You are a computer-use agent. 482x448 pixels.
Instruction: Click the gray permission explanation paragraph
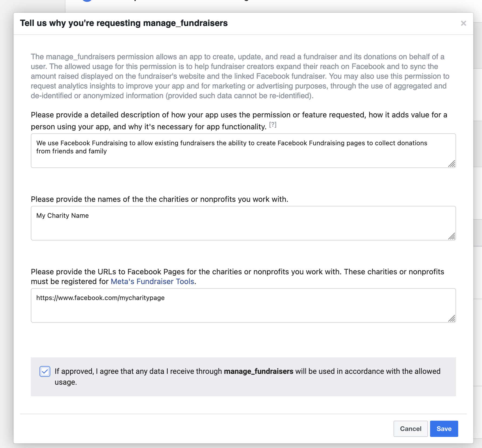[240, 76]
